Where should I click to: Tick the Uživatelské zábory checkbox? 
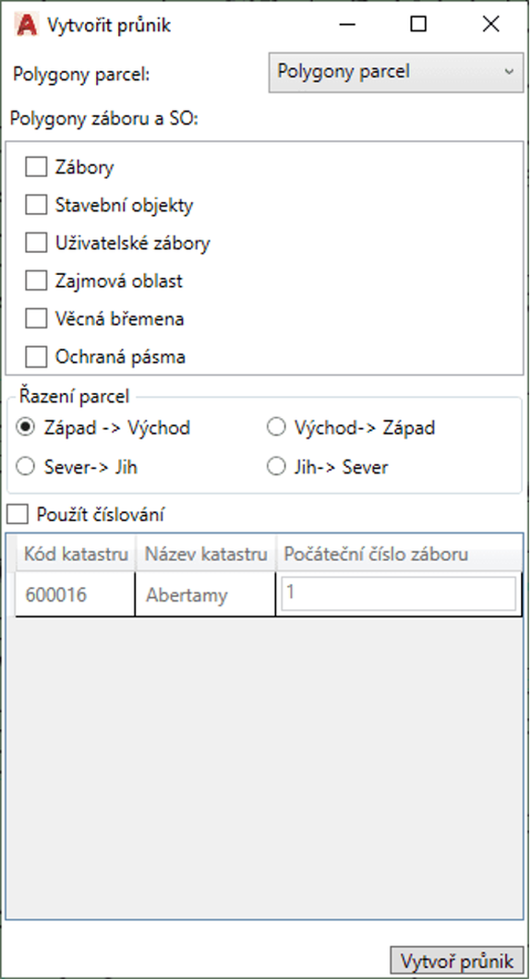[36, 243]
